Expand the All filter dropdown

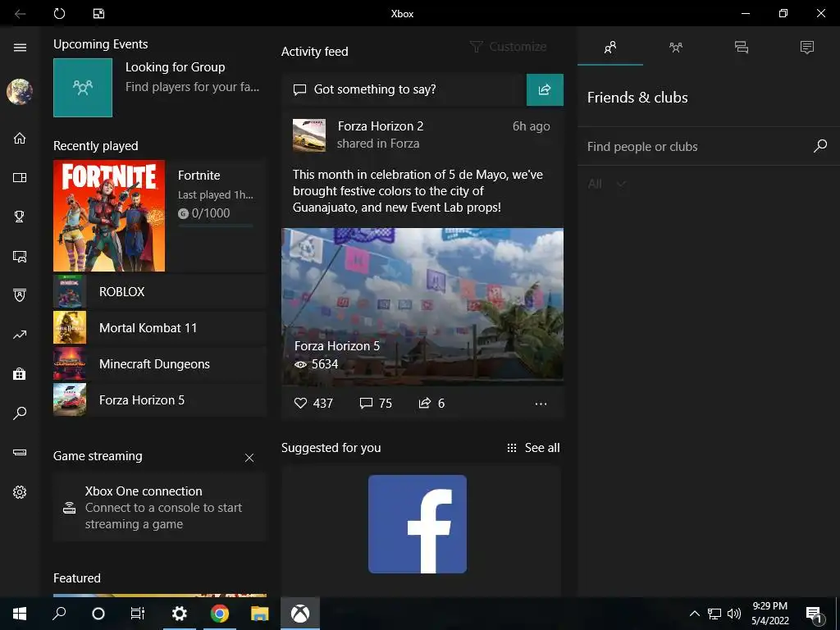click(606, 184)
